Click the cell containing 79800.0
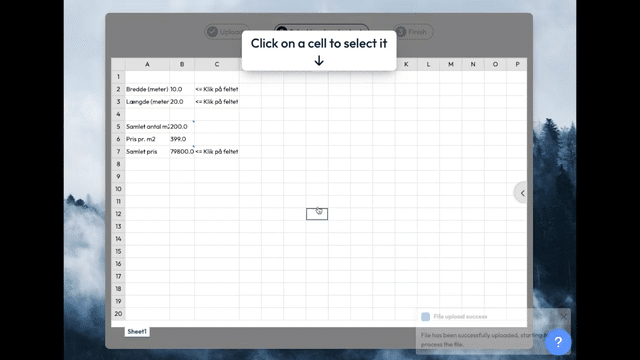The width and height of the screenshot is (640, 360). (x=182, y=151)
